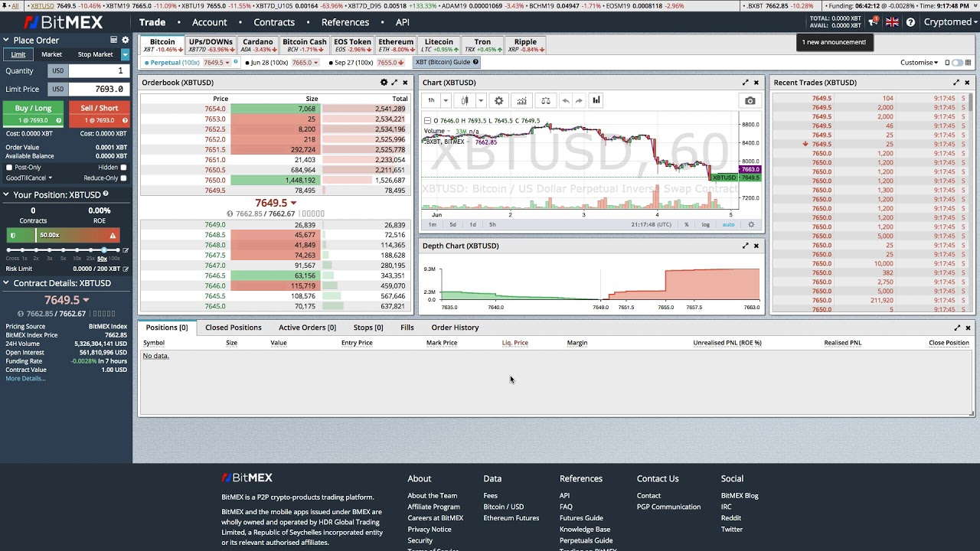The width and height of the screenshot is (980, 551).
Task: Set leverage slider to Cross
Action: pos(9,250)
